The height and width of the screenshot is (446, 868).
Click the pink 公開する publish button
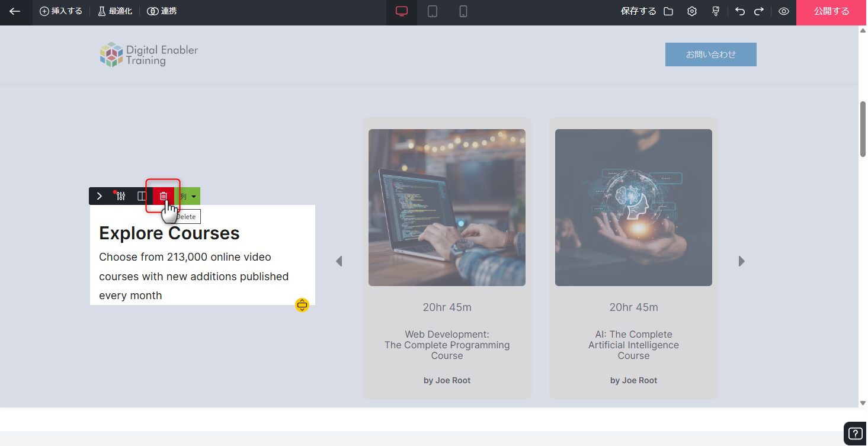pos(831,11)
